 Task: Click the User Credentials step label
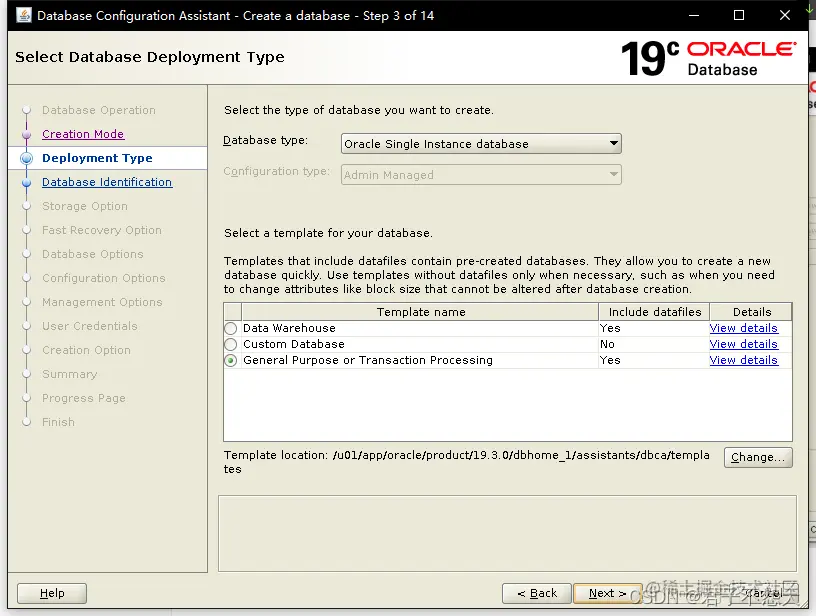coord(90,326)
